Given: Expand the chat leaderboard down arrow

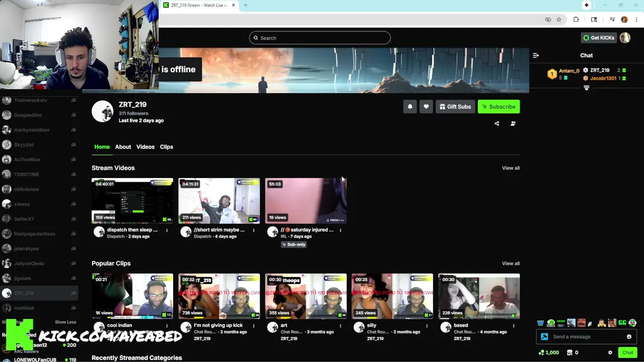Looking at the screenshot, I should (x=586, y=88).
